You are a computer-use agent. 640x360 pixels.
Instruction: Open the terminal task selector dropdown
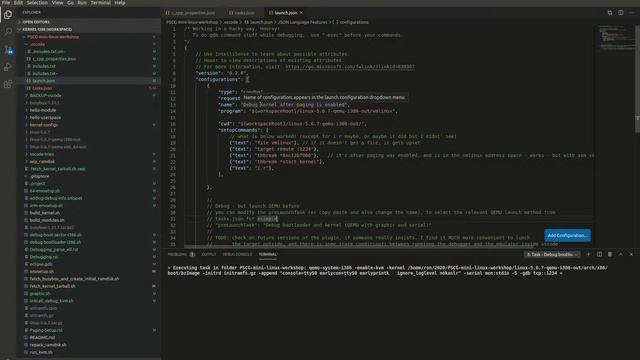[x=552, y=254]
